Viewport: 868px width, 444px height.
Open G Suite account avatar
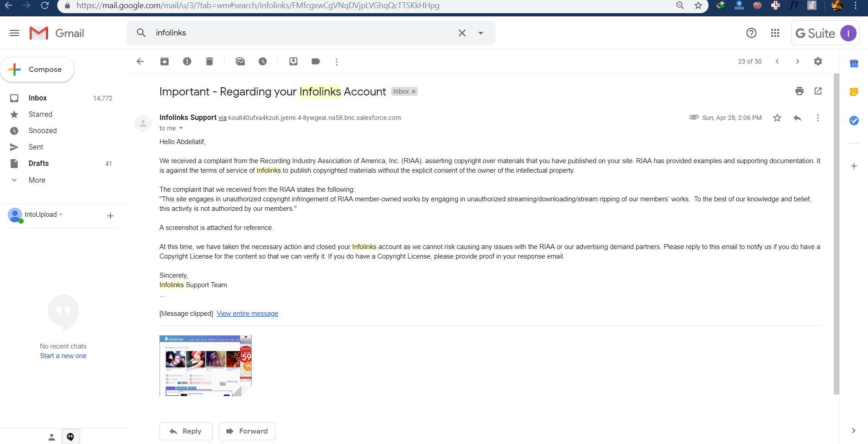click(x=848, y=33)
